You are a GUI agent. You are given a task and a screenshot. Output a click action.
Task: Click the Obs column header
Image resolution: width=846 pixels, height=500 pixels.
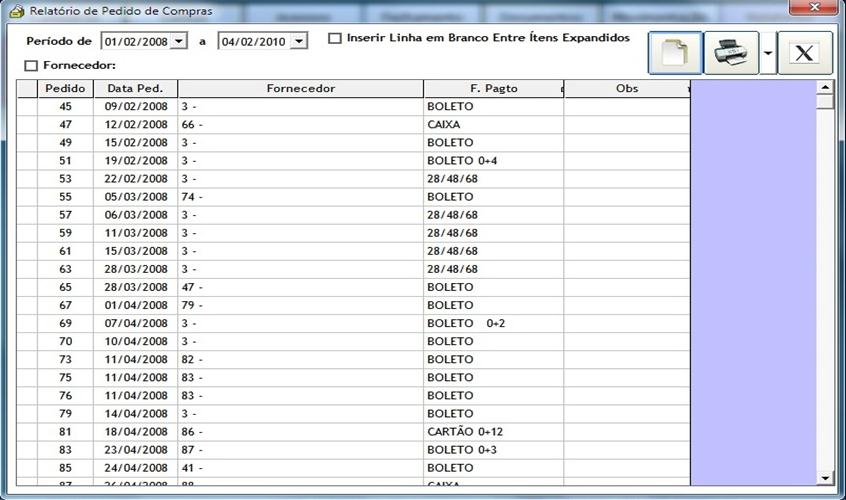point(627,88)
